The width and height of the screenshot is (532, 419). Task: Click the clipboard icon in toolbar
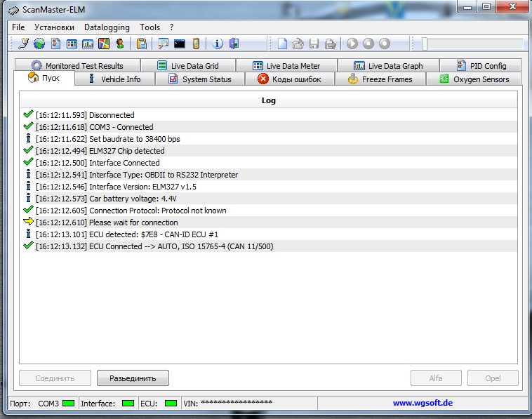(x=142, y=44)
